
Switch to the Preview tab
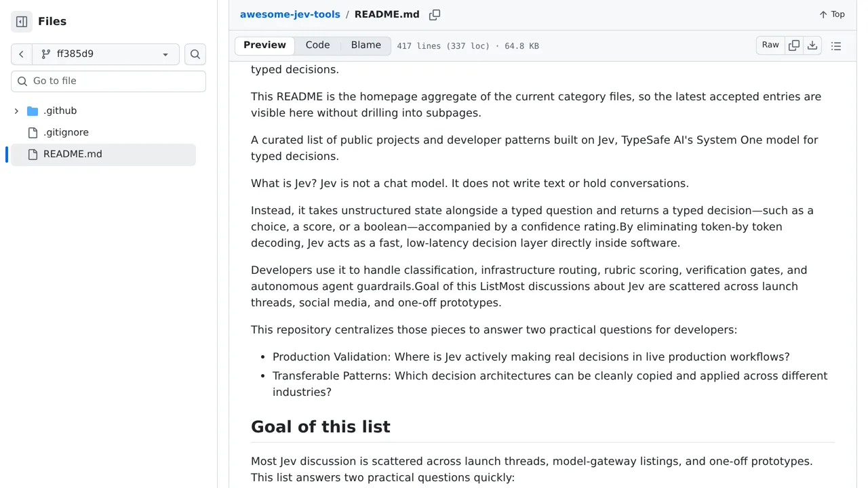[x=264, y=45]
